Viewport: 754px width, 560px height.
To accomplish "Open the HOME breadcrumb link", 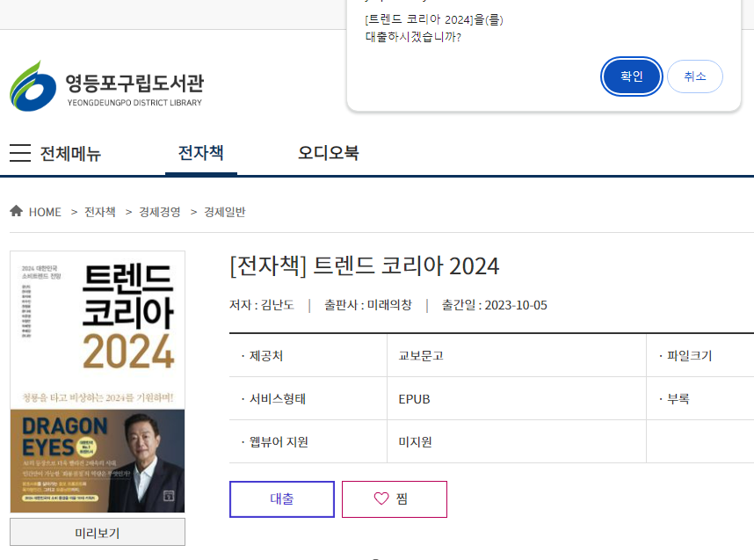I will [45, 212].
